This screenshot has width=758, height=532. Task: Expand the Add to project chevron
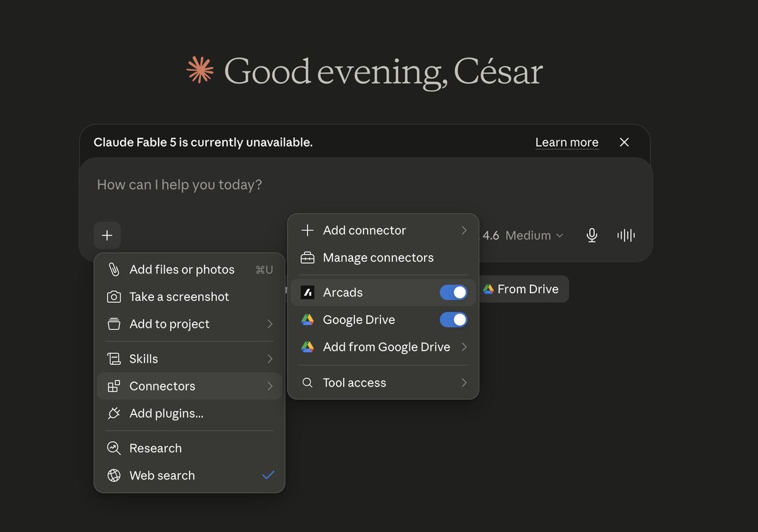point(270,324)
